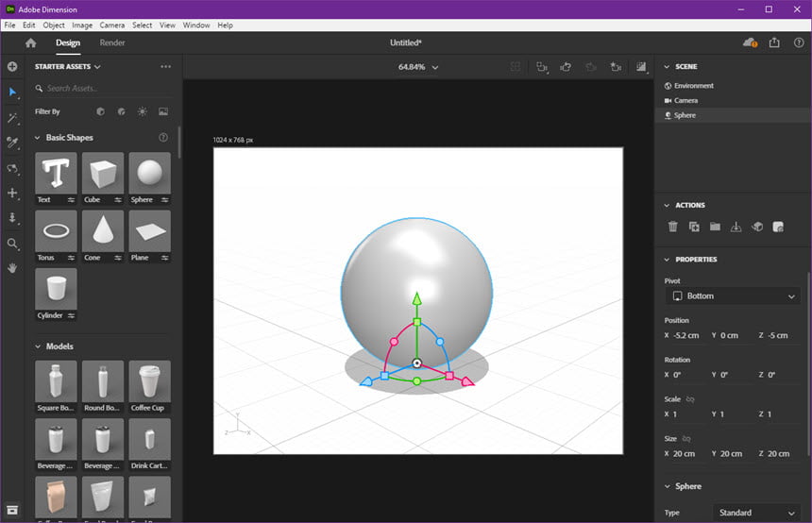Filter assets by lights
This screenshot has height=523, width=812.
click(143, 111)
